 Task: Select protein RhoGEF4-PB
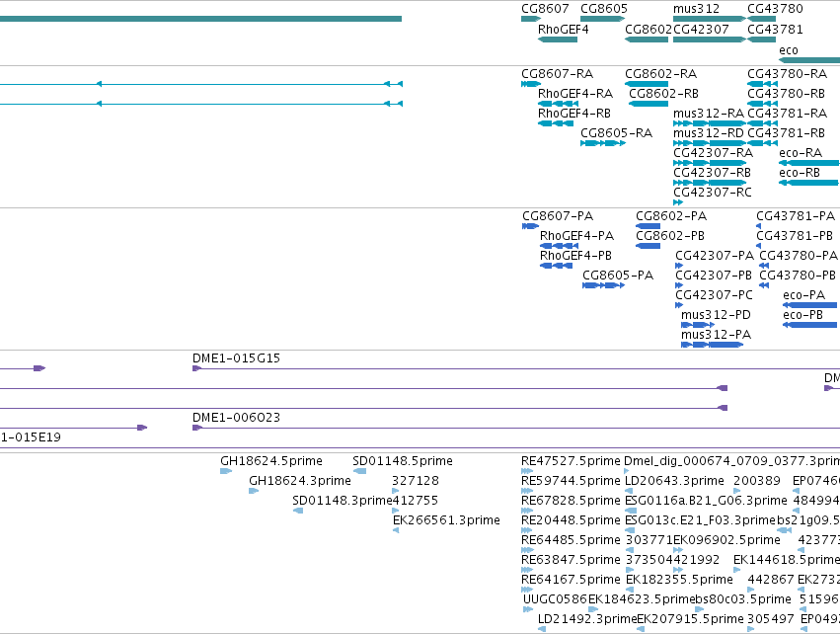coord(575,256)
